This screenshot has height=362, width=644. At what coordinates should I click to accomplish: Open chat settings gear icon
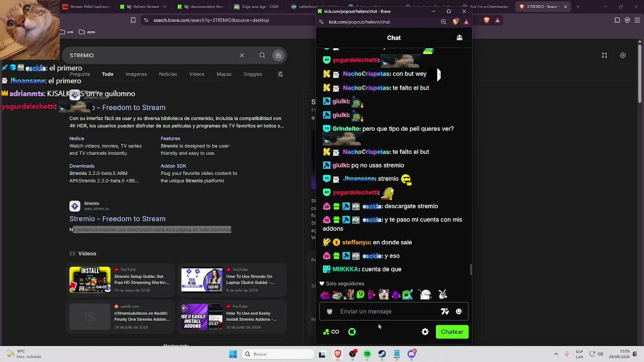[425, 332]
